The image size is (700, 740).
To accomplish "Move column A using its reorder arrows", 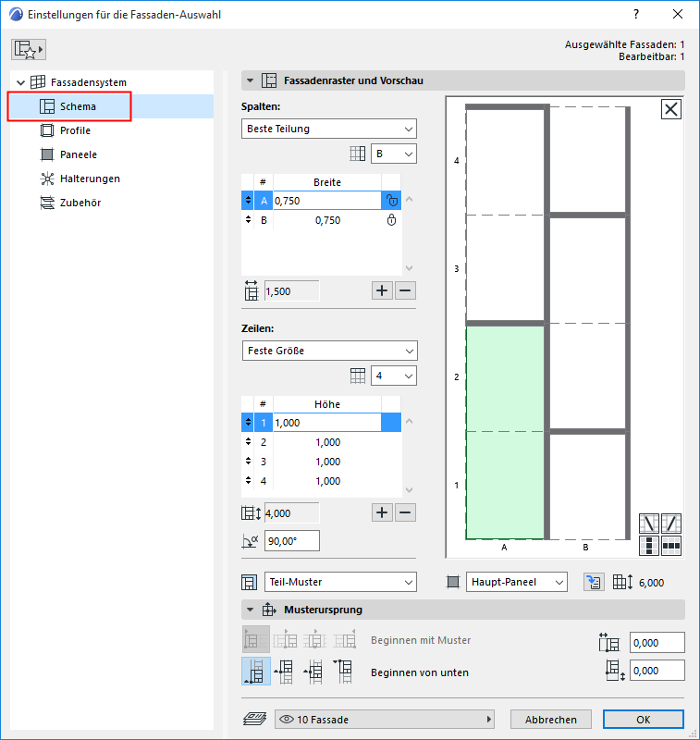I will pyautogui.click(x=248, y=201).
